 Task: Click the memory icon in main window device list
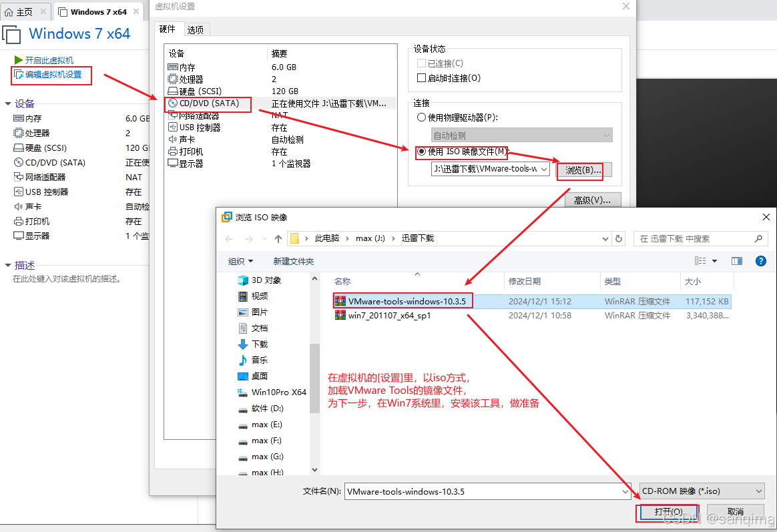(x=18, y=118)
